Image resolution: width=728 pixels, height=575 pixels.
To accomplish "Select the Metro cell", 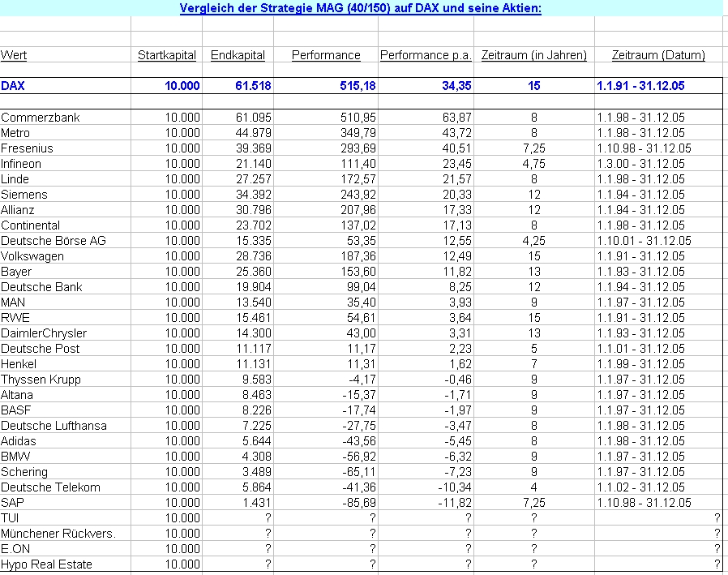I will point(15,133).
